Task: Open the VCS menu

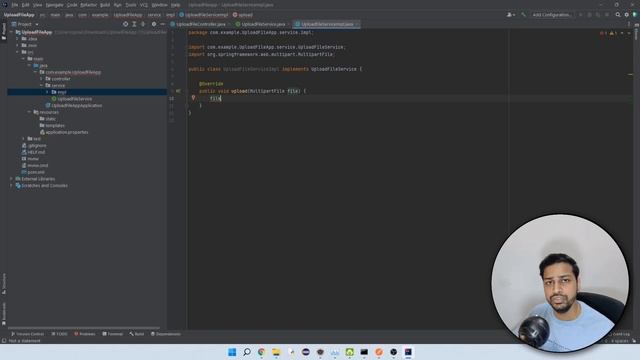Action: [x=144, y=5]
